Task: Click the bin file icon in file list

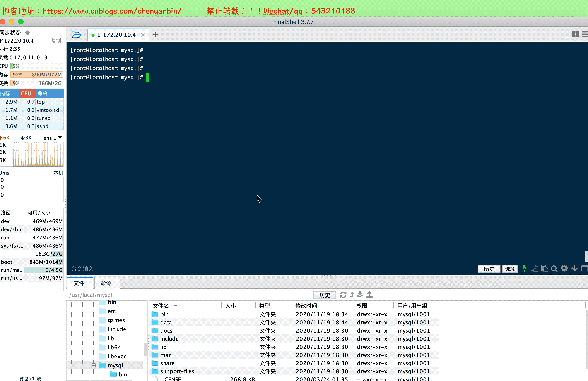Action: tap(155, 314)
